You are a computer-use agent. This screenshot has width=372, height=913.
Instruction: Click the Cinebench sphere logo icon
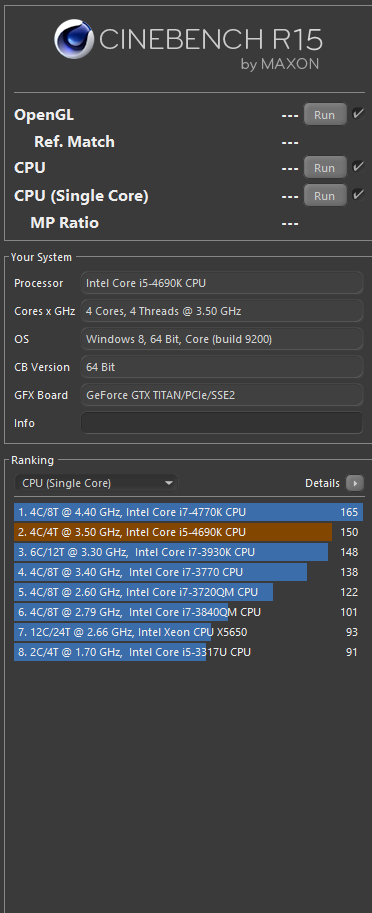(76, 40)
